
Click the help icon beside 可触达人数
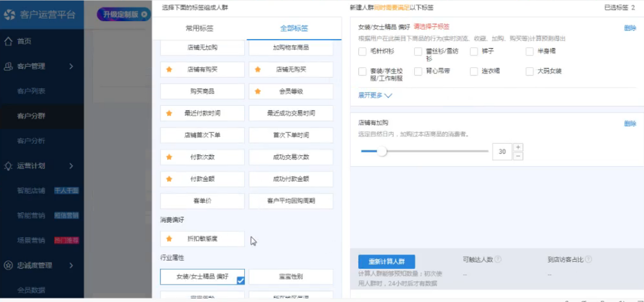pyautogui.click(x=498, y=260)
